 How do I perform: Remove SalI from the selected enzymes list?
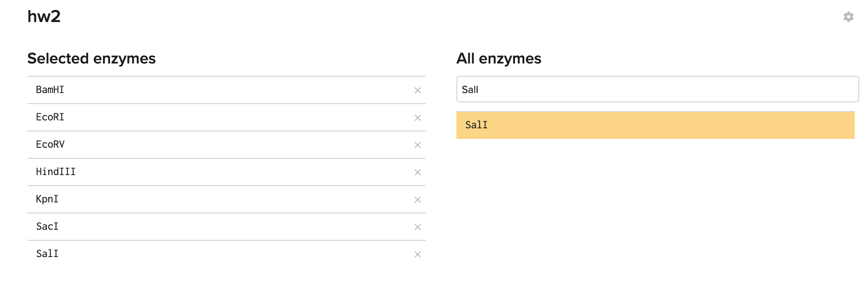[x=418, y=254]
